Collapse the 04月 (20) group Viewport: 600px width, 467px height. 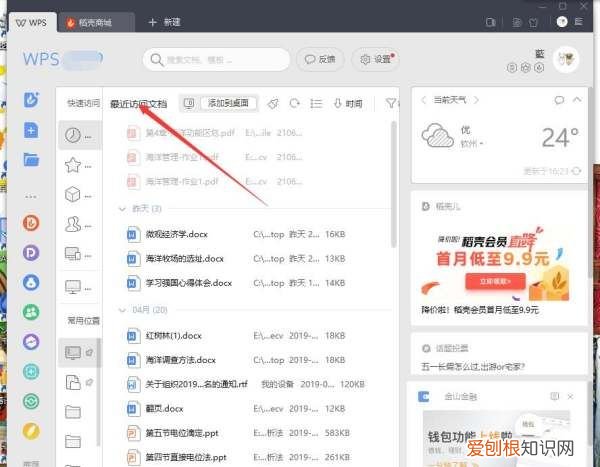click(122, 310)
